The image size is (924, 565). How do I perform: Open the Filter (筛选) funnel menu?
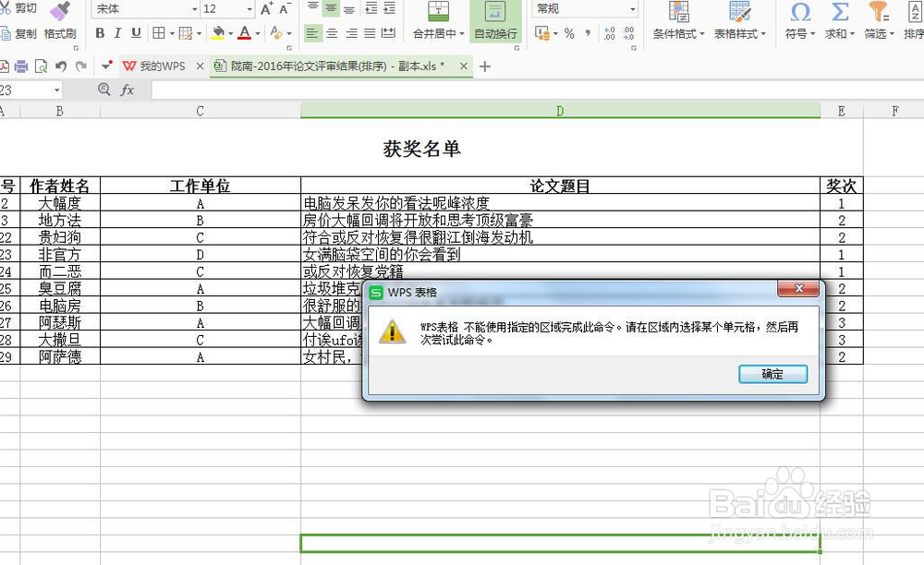point(879,21)
